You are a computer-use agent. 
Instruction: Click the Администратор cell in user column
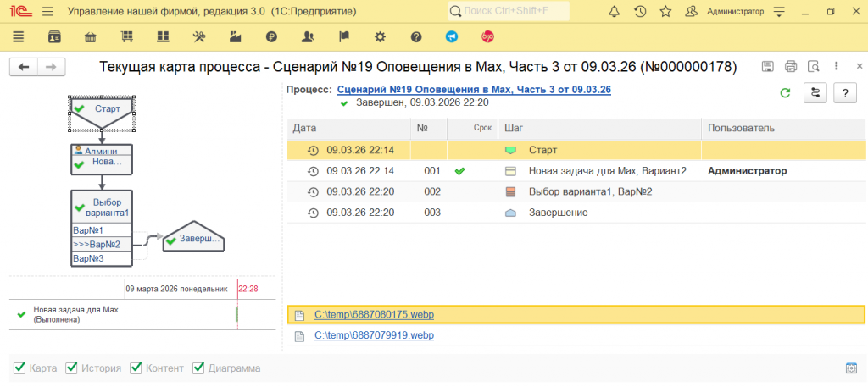click(748, 171)
